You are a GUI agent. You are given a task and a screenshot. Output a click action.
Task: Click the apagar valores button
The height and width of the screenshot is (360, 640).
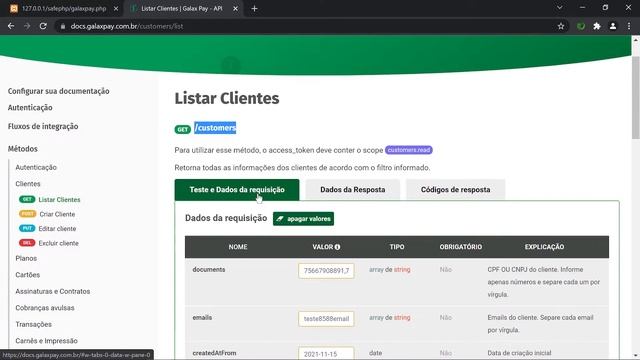point(303,219)
